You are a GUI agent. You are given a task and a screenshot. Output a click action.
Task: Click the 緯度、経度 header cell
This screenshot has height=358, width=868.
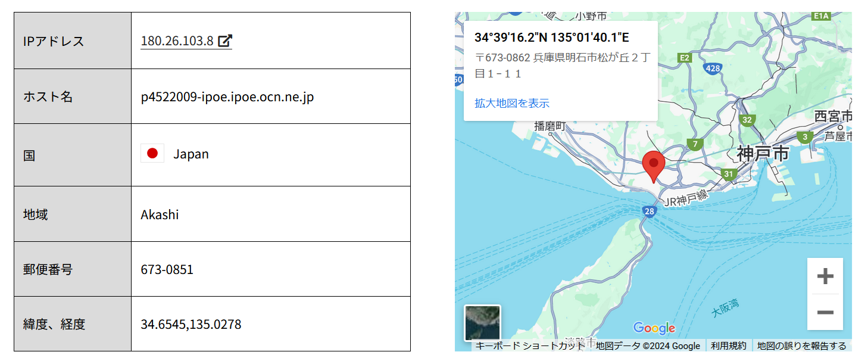tap(73, 324)
